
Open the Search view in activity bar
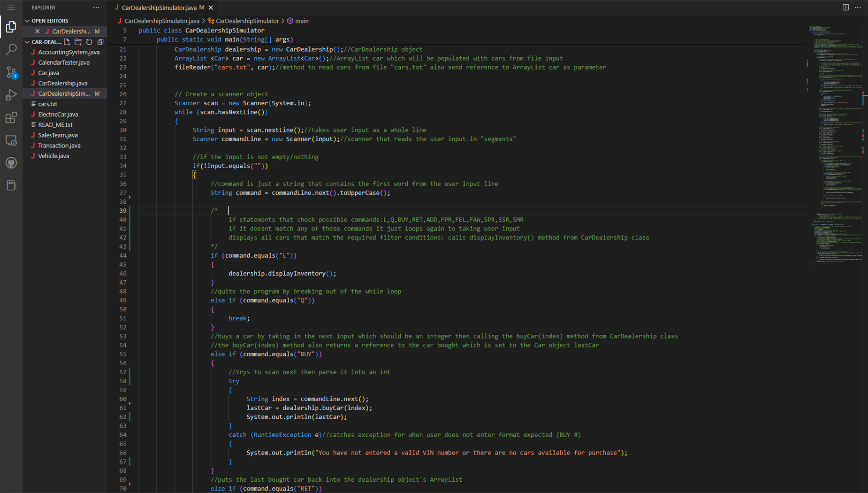point(11,49)
